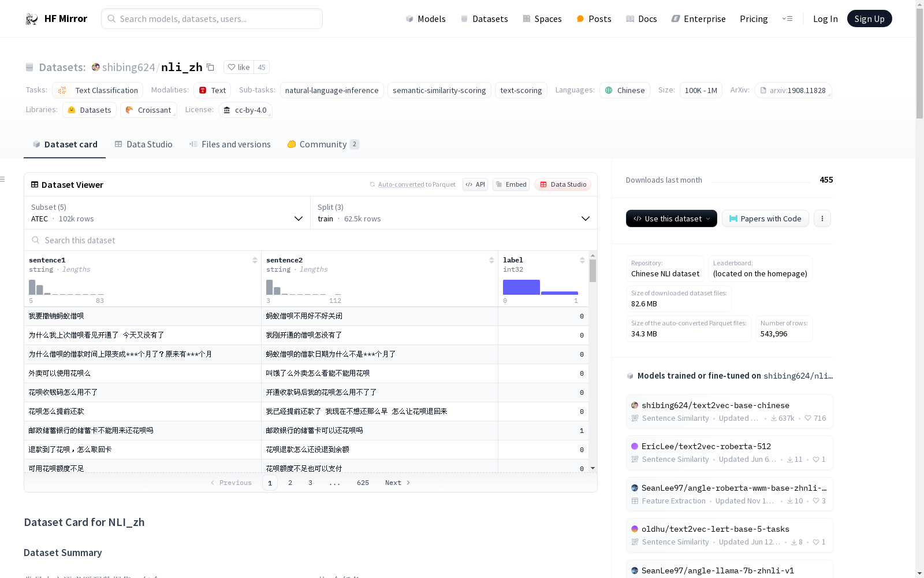Click the Sign Up button
Viewport: 924px width, 578px height.
pyautogui.click(x=869, y=18)
